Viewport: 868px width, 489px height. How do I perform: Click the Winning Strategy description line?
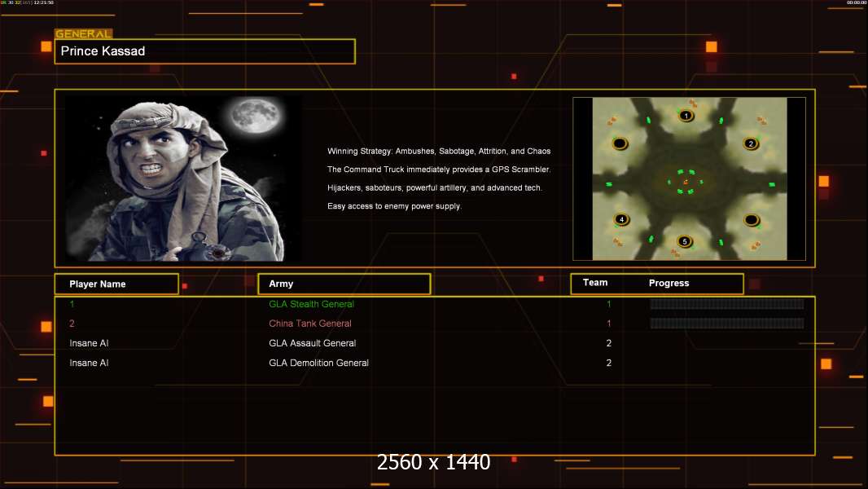click(439, 152)
